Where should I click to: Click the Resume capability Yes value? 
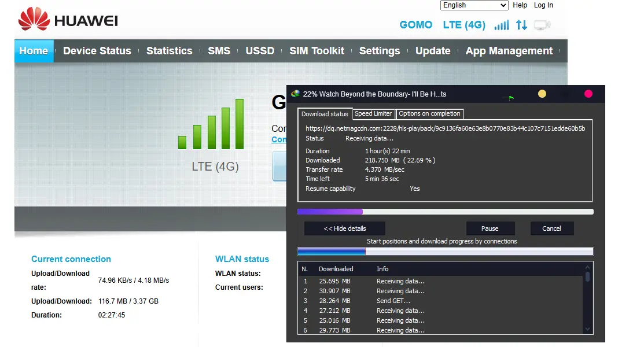pyautogui.click(x=415, y=189)
